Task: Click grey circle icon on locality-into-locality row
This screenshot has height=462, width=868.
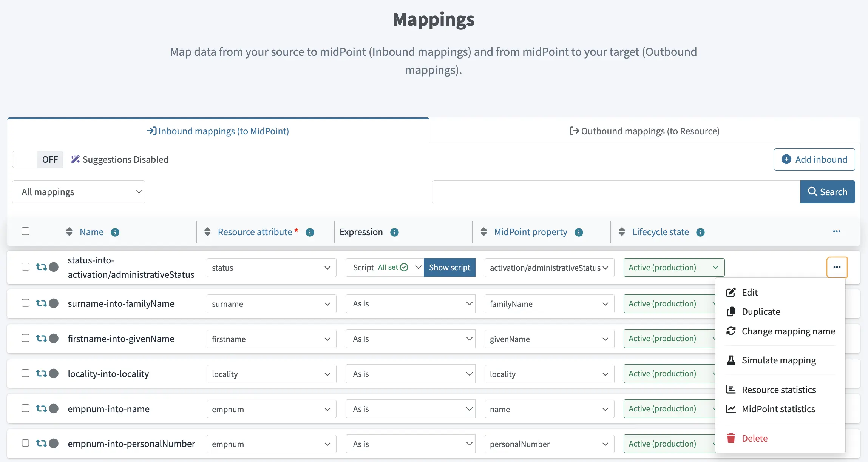Action: point(54,373)
